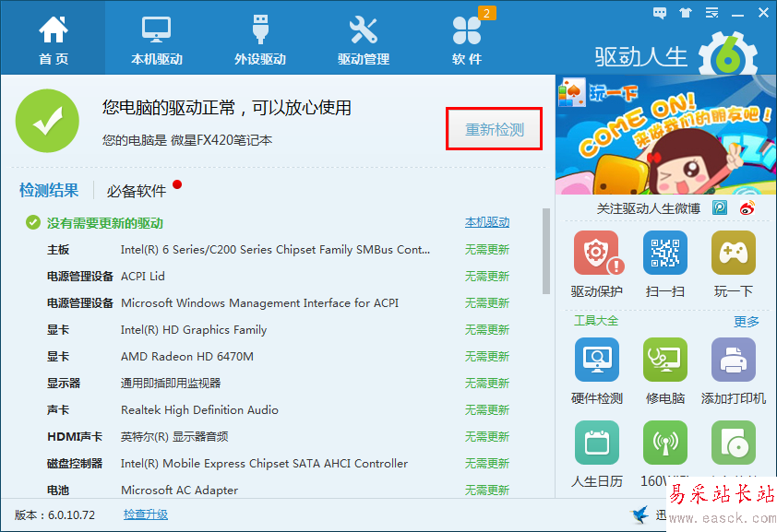Image resolution: width=777 pixels, height=532 pixels.
Task: Close the 驱动人生 window
Action: tap(764, 13)
